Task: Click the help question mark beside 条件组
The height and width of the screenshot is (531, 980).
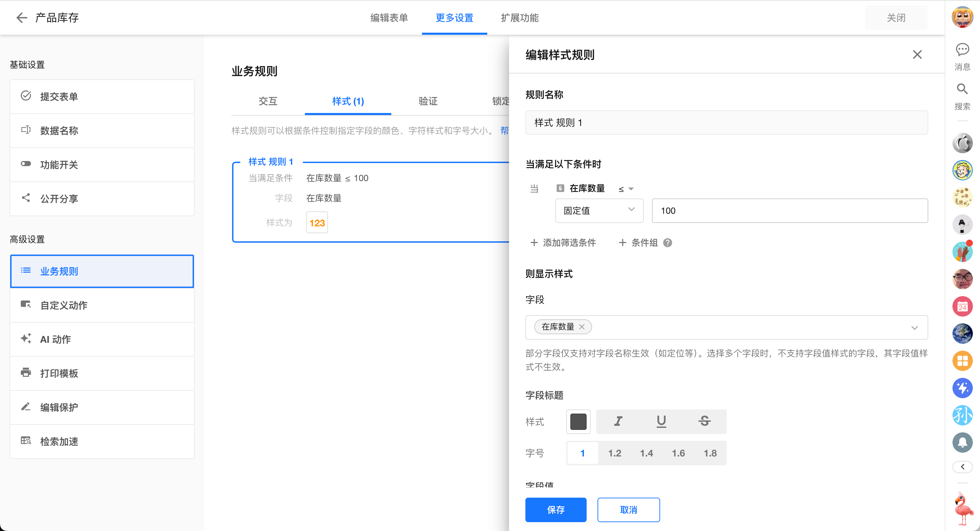Action: pyautogui.click(x=667, y=243)
